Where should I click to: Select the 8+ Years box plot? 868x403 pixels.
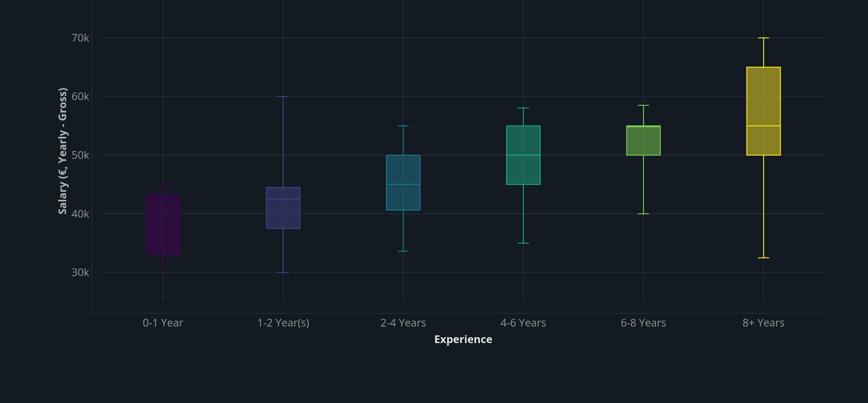click(764, 111)
